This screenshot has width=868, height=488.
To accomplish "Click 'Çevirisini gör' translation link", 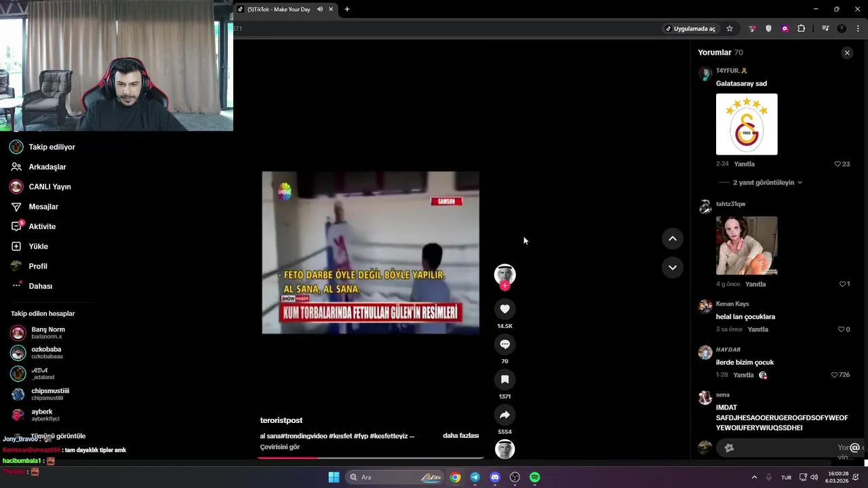I will pos(279,447).
